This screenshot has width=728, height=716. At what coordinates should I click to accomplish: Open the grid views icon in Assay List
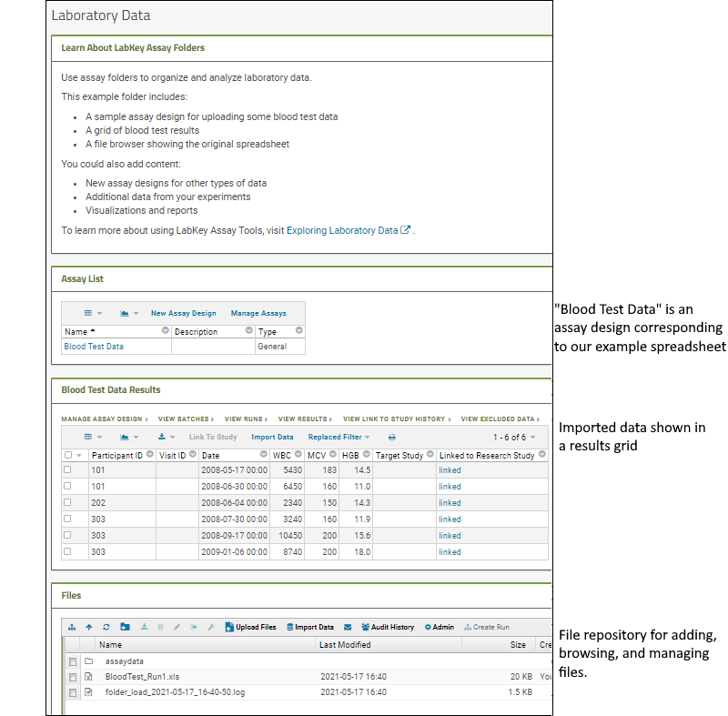93,313
